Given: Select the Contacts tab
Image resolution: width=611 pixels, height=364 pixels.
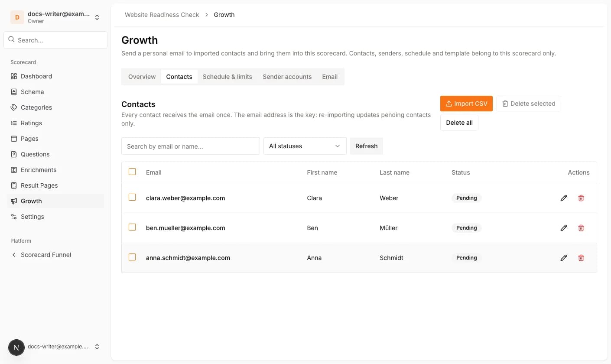Looking at the screenshot, I should [179, 77].
